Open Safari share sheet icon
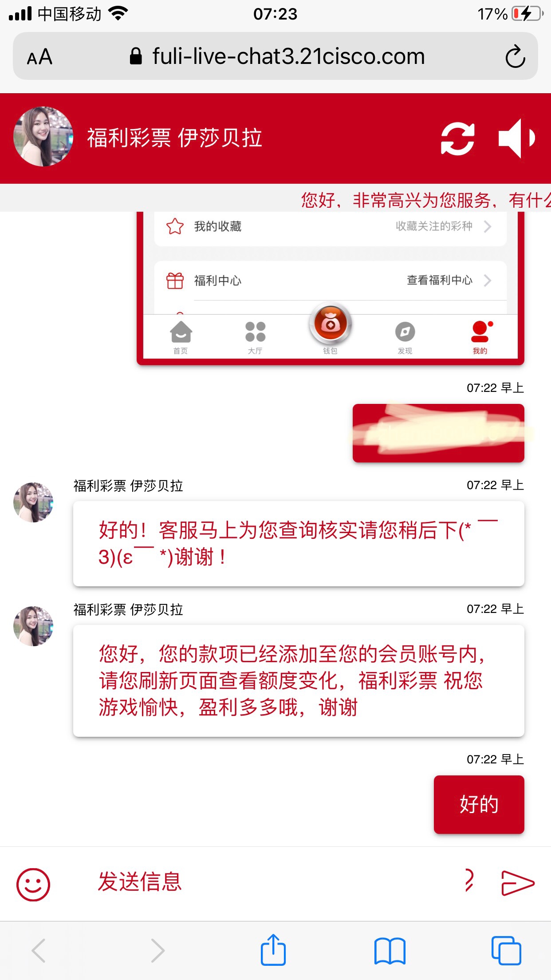 tap(273, 950)
